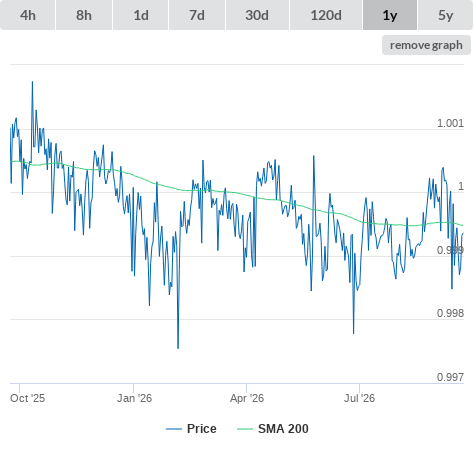Click the 1.001 y-axis value label

click(450, 123)
